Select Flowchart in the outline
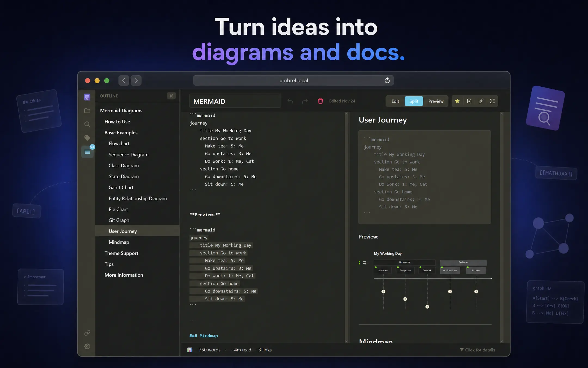This screenshot has width=588, height=368. (x=137, y=143)
